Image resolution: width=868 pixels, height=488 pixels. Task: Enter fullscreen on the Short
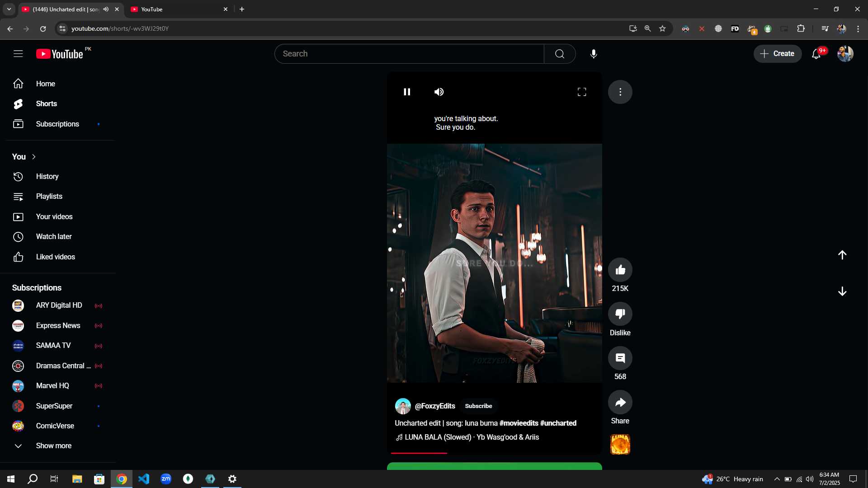[x=582, y=92]
